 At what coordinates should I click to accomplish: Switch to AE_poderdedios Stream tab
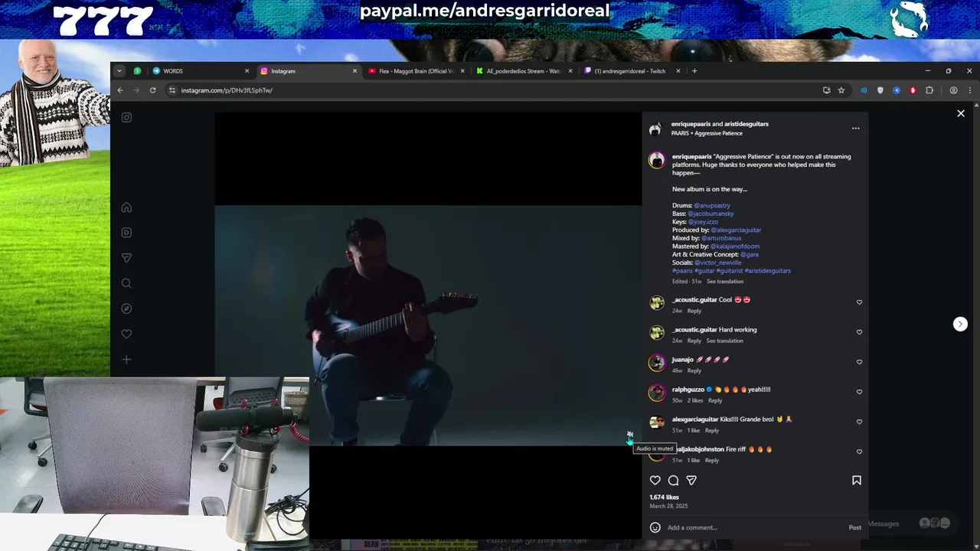pos(523,71)
